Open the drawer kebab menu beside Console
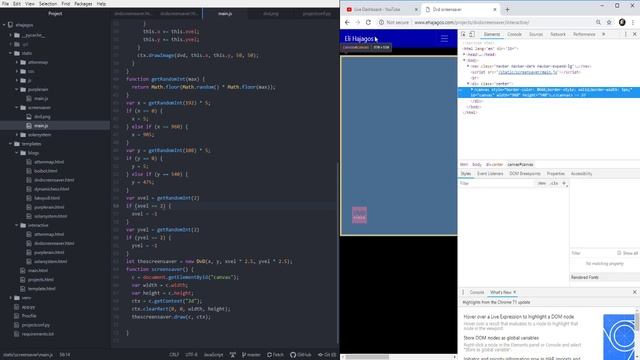This screenshot has height=360, width=640. (x=463, y=292)
